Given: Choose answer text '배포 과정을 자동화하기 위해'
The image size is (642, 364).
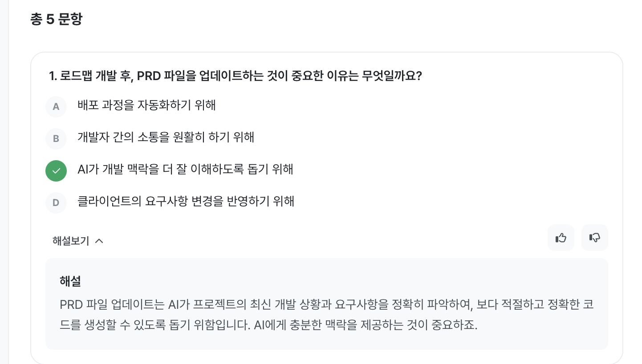Looking at the screenshot, I should [146, 105].
